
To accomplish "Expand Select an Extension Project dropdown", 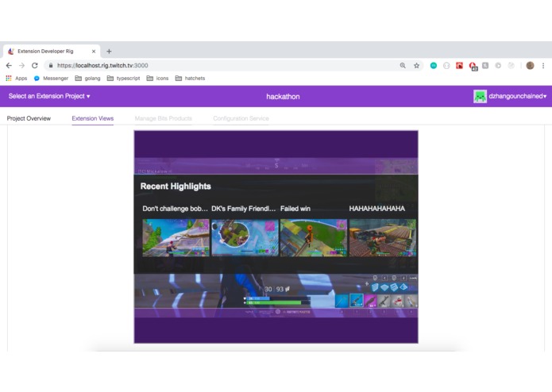I will [x=49, y=96].
